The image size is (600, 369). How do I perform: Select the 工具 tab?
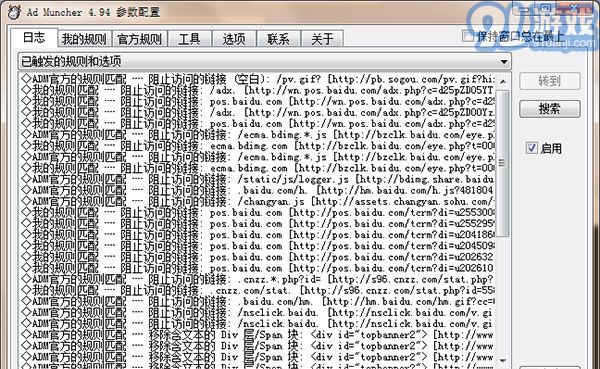pyautogui.click(x=189, y=39)
